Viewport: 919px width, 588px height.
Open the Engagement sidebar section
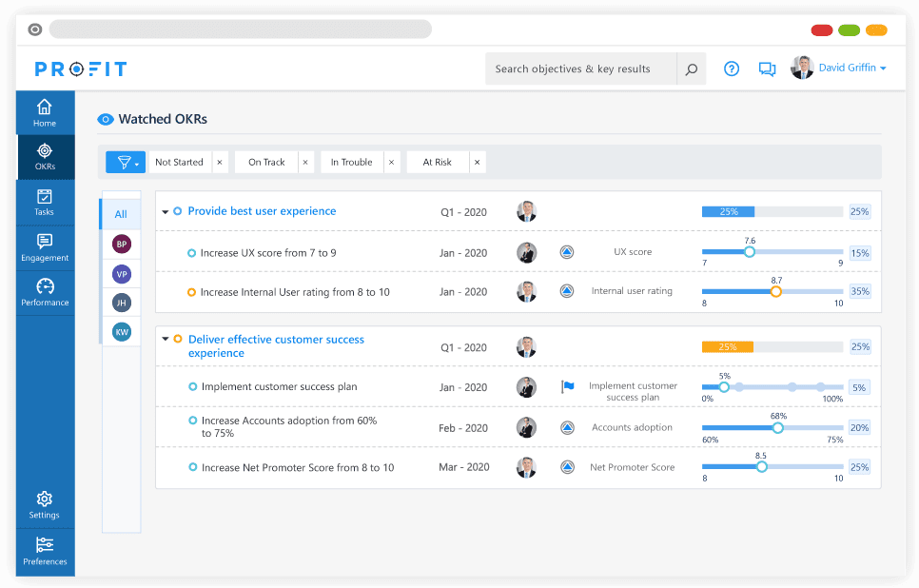(x=45, y=248)
